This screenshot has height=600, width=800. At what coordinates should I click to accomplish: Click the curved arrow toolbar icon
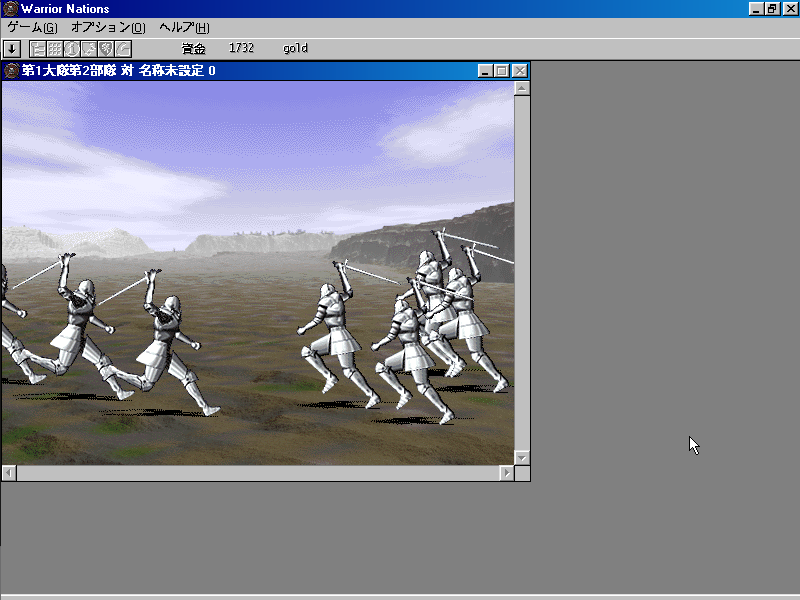[x=123, y=48]
